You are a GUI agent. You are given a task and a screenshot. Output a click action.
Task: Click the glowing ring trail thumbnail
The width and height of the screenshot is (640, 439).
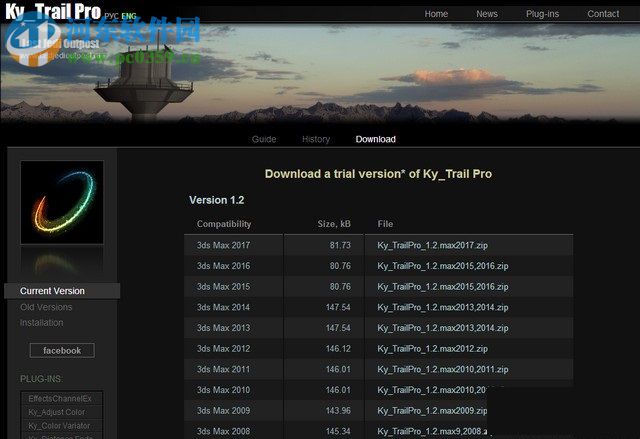tap(62, 202)
